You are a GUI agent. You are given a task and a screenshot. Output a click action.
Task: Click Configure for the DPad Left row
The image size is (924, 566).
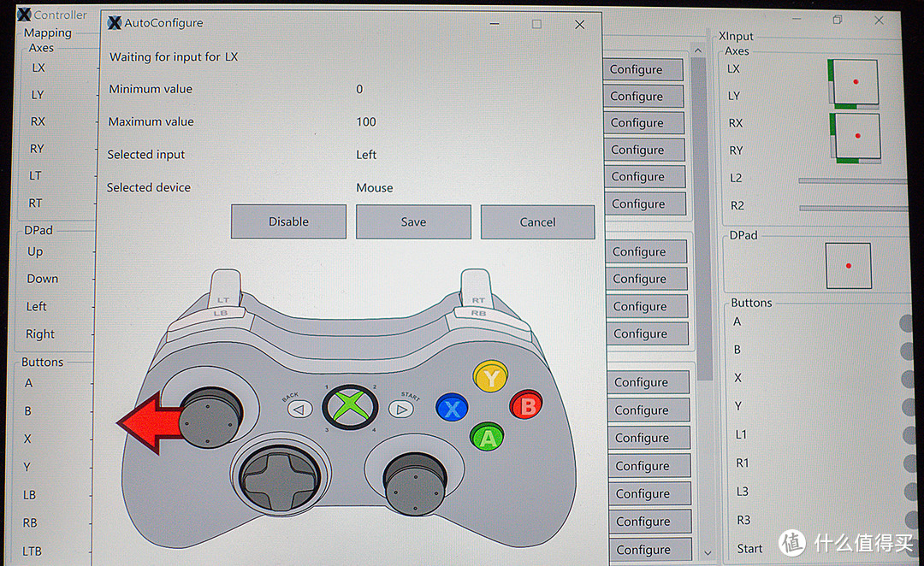tap(647, 306)
